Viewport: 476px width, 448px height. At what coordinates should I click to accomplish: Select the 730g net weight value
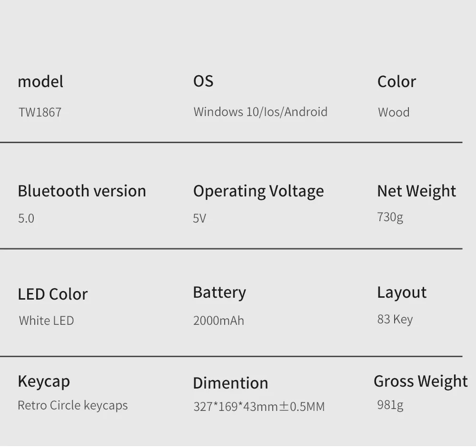[390, 217]
